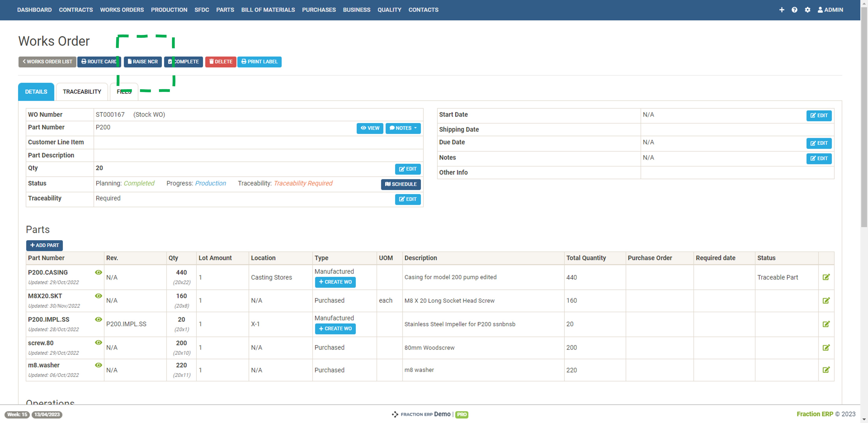Switch to the Traceability tab

[82, 92]
